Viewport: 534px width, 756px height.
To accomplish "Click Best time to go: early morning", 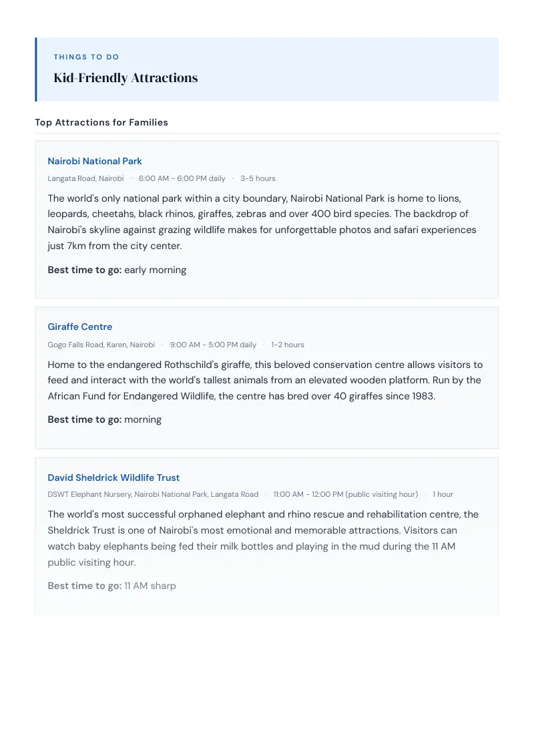I will [117, 270].
